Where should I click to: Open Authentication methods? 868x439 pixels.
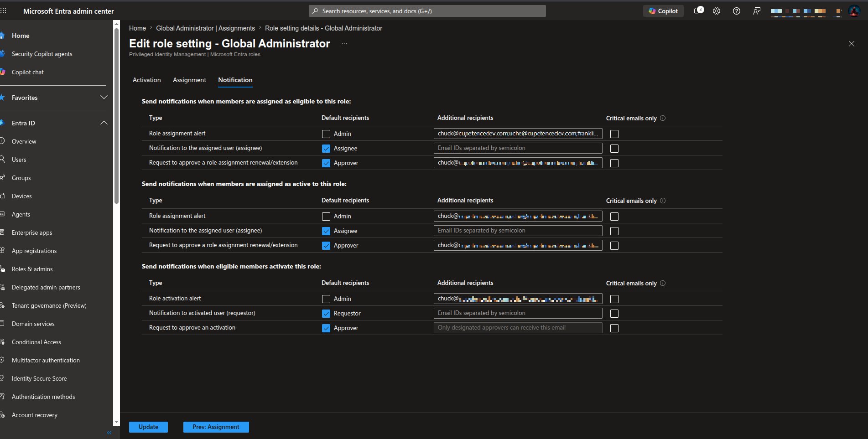pos(43,397)
